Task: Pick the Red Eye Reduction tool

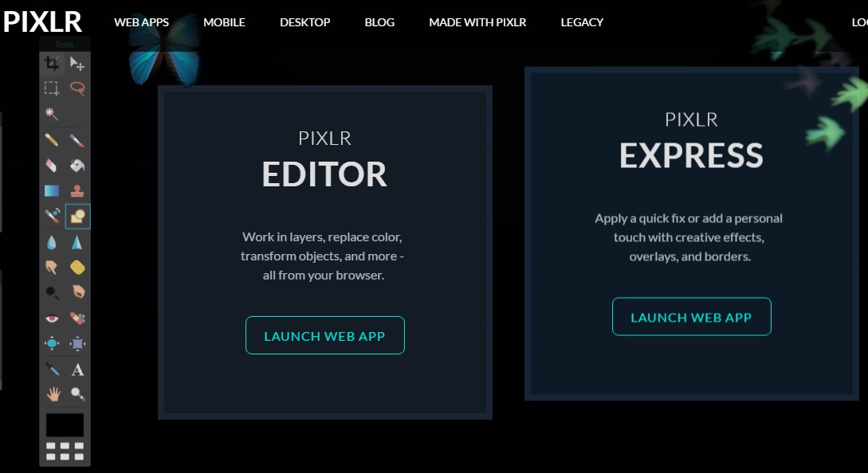Action: (x=52, y=318)
